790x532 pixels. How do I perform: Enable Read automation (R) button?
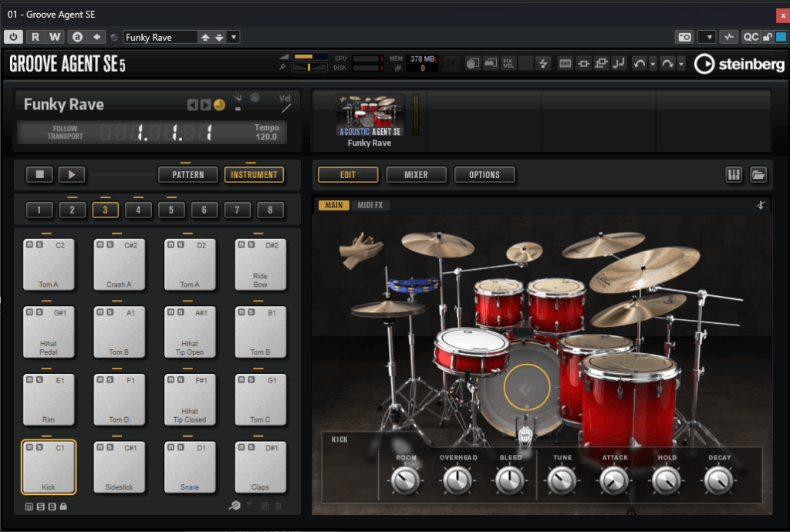point(35,37)
